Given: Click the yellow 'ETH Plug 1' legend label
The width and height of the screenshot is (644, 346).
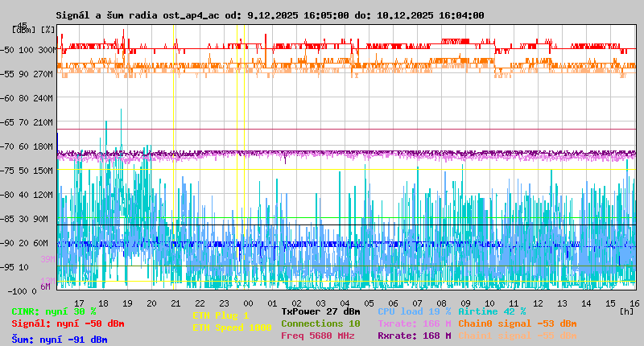Looking at the screenshot, I should 221,315.
